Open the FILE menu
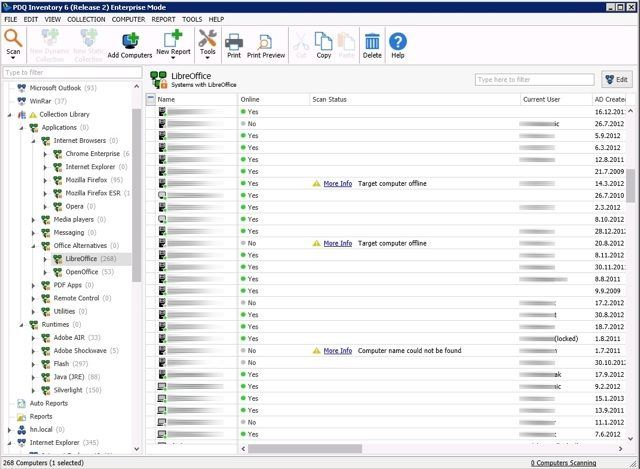 (x=11, y=19)
